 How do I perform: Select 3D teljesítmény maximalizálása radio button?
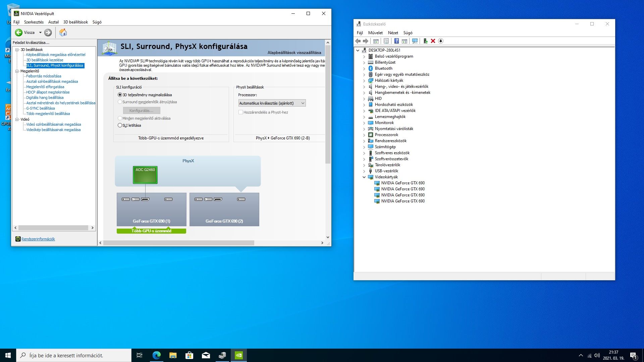[120, 95]
